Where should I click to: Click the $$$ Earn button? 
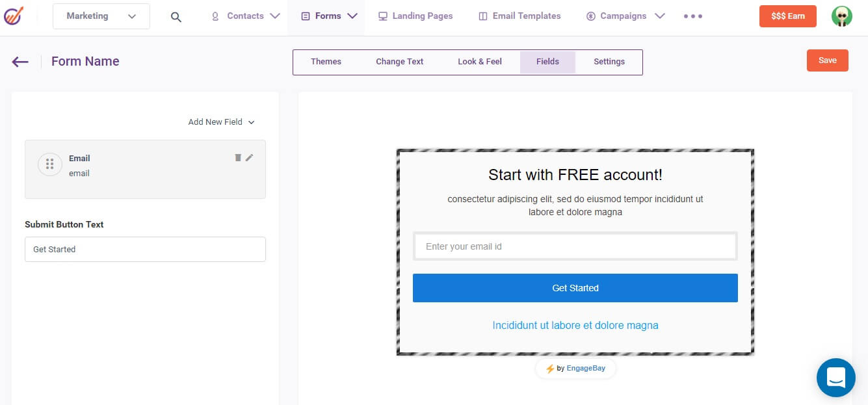[787, 16]
